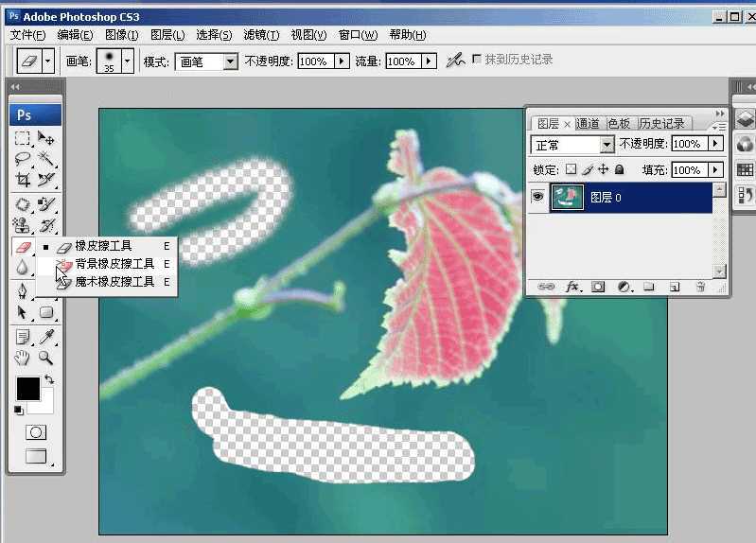Click the 图层 0 layer thumbnail
This screenshot has width=756, height=543.
click(568, 197)
